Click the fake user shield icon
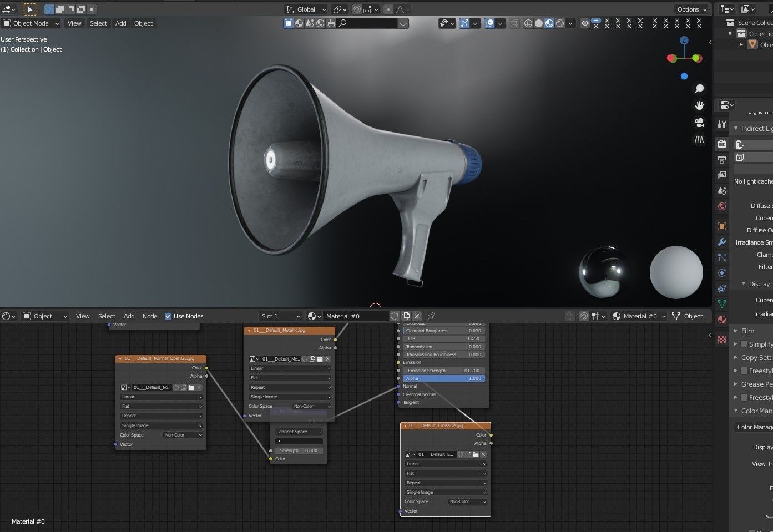Viewport: 773px width, 532px height. [x=394, y=316]
